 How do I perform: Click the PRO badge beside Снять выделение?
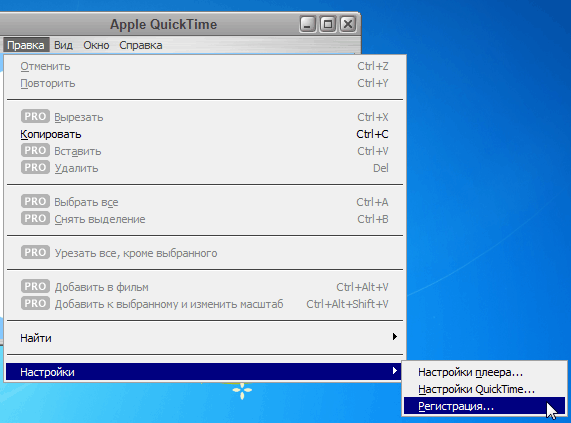point(35,218)
